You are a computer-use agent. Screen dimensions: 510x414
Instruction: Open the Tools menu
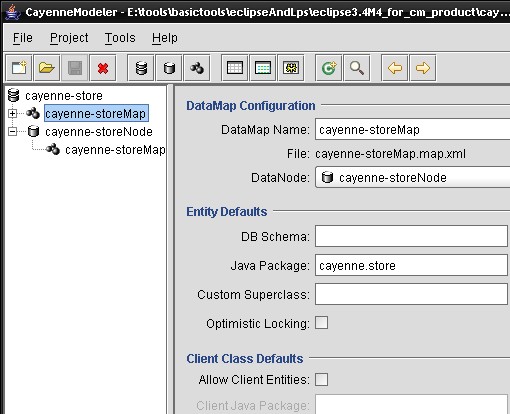[x=120, y=38]
